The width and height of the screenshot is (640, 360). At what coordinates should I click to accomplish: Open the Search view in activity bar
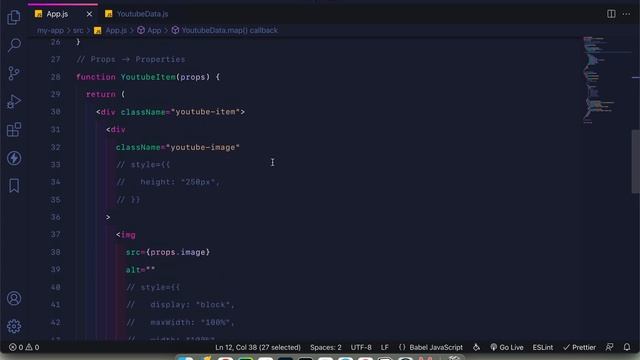[x=14, y=45]
